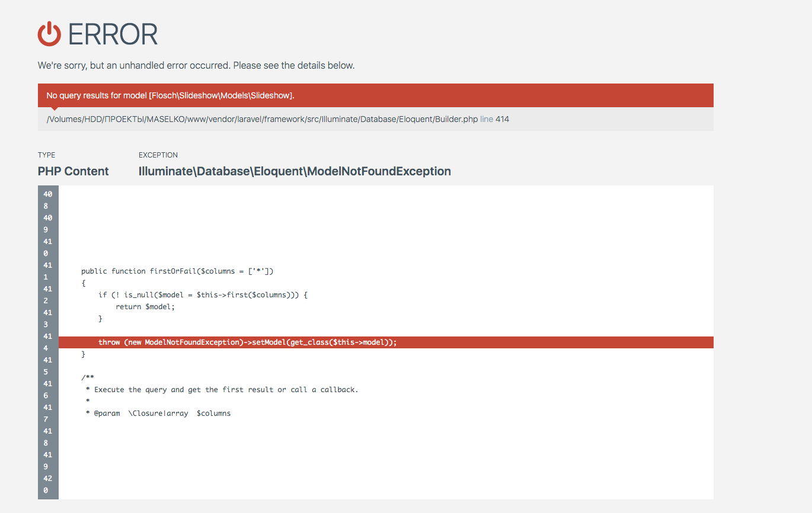Click the EXCEPTION label
Screen dimensions: 812x513
click(158, 155)
